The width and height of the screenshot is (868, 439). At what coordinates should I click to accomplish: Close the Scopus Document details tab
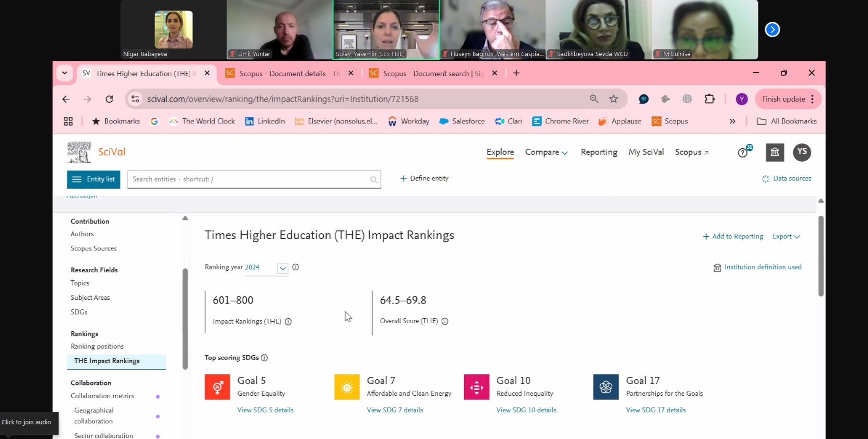(x=351, y=73)
